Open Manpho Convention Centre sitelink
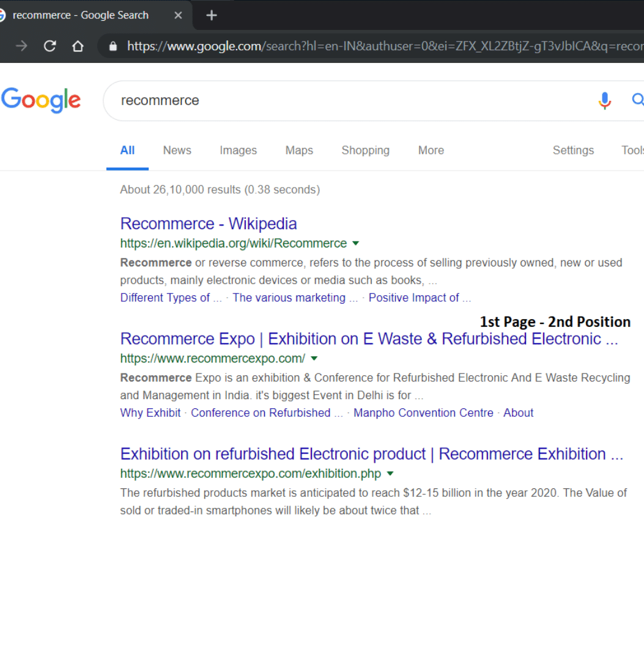Image resolution: width=644 pixels, height=657 pixels. click(423, 413)
